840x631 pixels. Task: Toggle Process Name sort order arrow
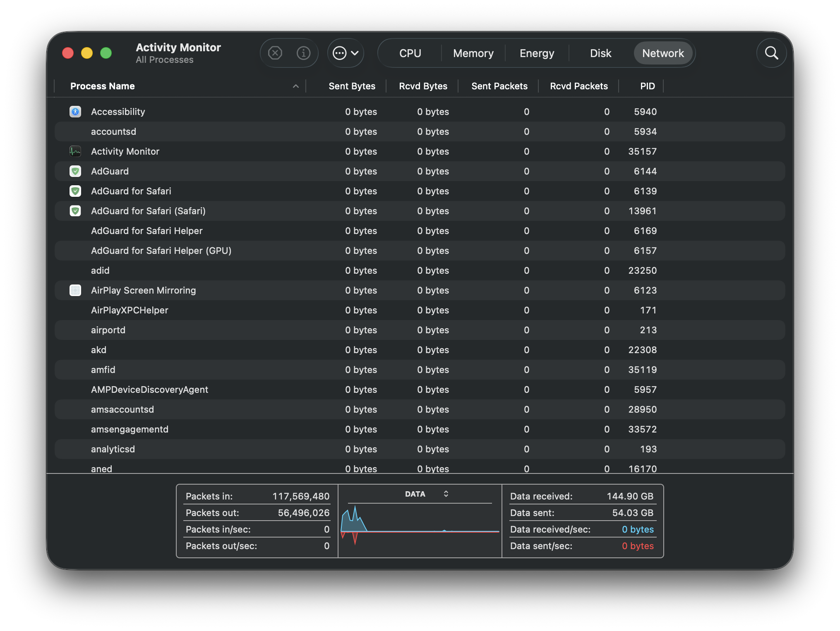click(x=295, y=86)
